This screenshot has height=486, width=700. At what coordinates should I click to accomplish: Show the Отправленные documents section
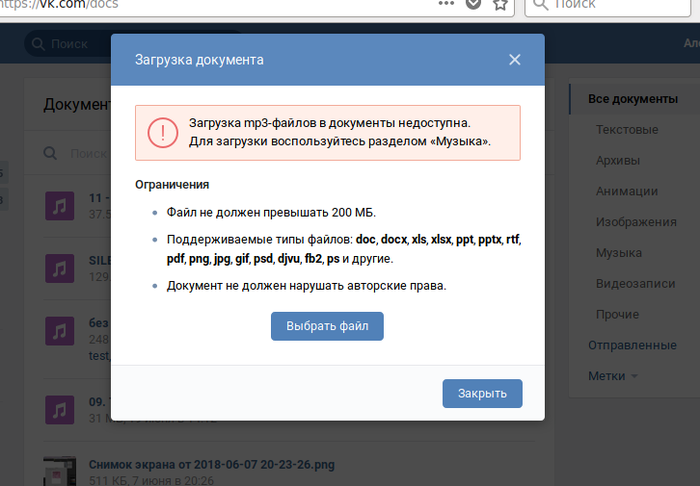[x=632, y=345]
